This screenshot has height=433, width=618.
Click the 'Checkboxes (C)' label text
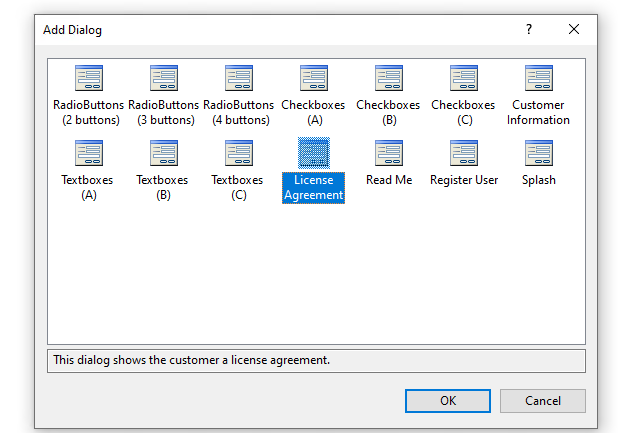click(x=464, y=112)
